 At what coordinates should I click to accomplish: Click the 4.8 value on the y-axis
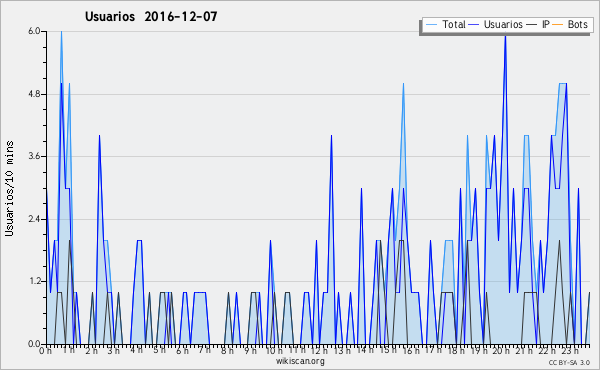pyautogui.click(x=34, y=94)
